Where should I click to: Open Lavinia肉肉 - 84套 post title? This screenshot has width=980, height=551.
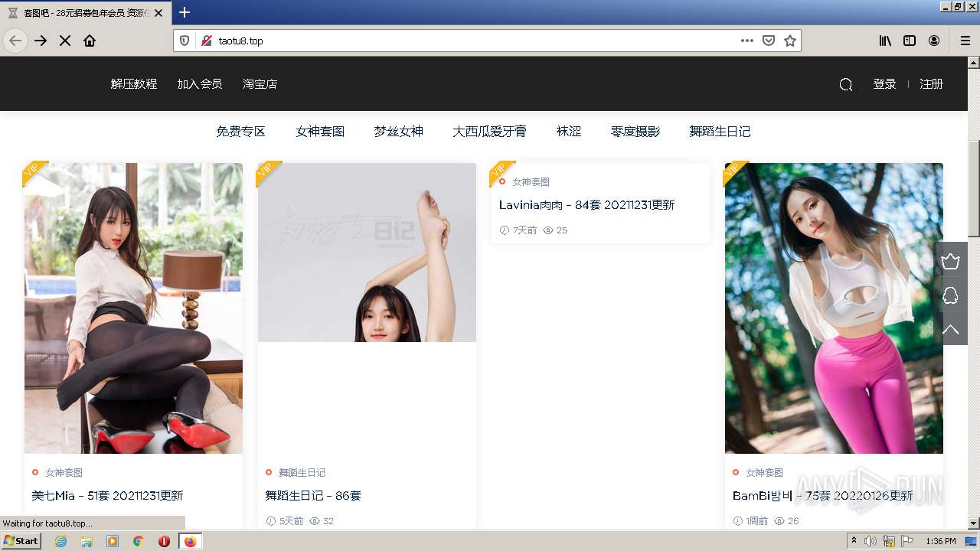pyautogui.click(x=587, y=205)
